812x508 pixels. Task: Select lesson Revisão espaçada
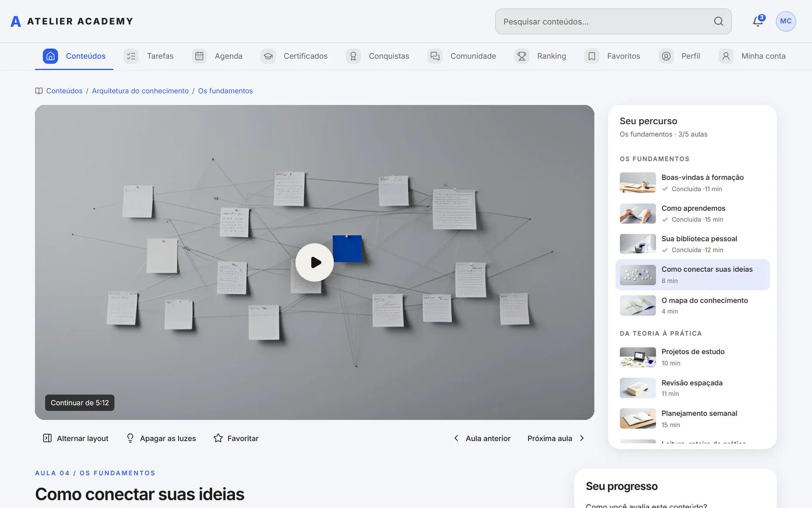(692, 388)
